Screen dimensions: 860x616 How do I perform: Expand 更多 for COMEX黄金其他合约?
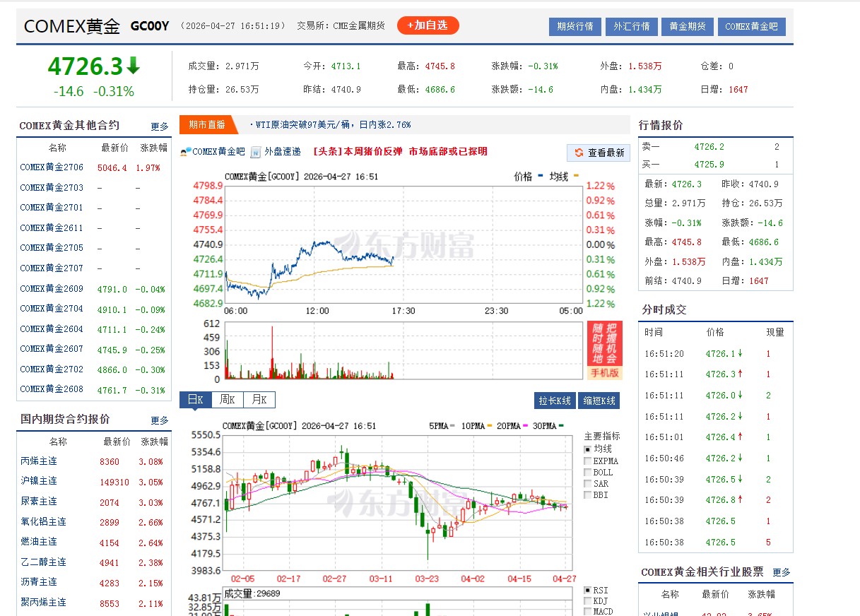coord(160,126)
